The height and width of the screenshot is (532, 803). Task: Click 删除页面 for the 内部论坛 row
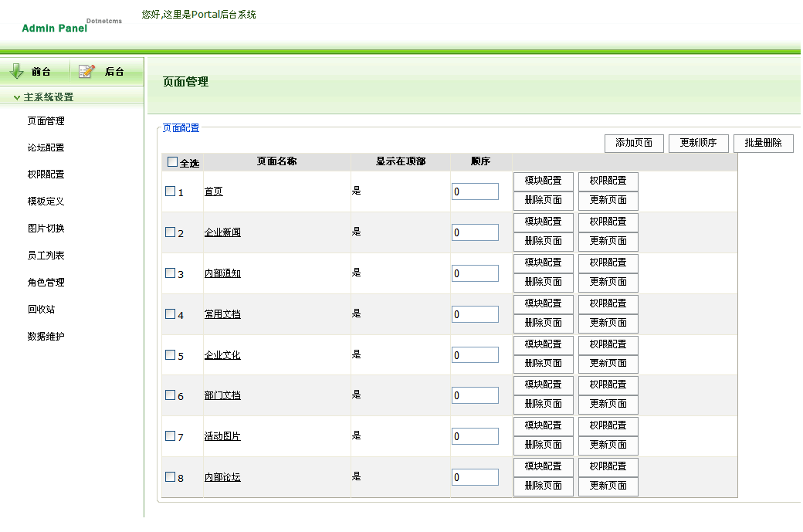click(x=544, y=486)
